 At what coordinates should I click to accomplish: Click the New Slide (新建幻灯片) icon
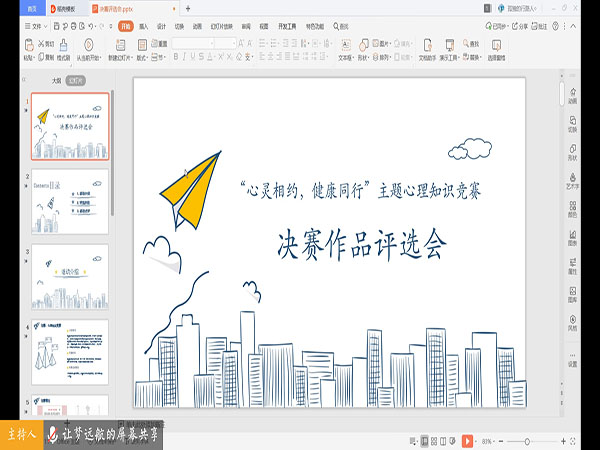pos(118,47)
